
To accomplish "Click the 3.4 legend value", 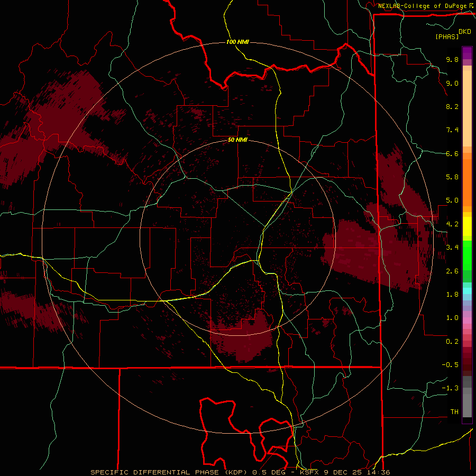I will (x=452, y=248).
